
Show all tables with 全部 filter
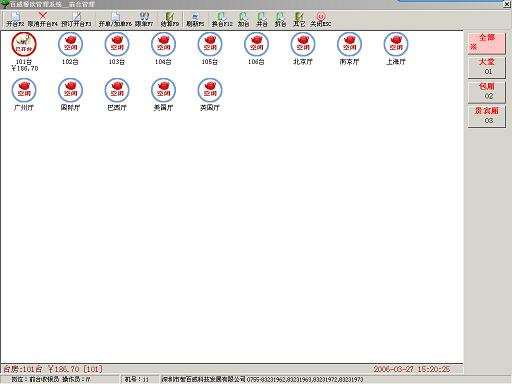pos(487,43)
